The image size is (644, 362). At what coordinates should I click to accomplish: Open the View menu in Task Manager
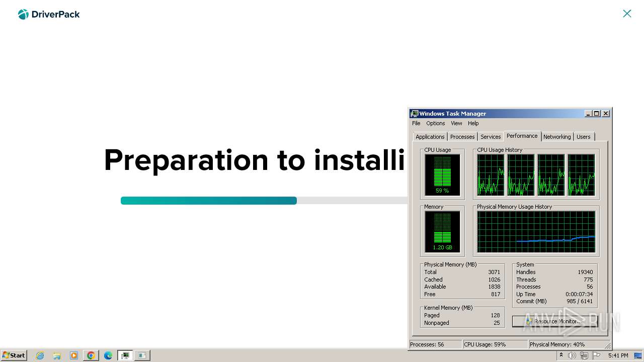point(456,123)
